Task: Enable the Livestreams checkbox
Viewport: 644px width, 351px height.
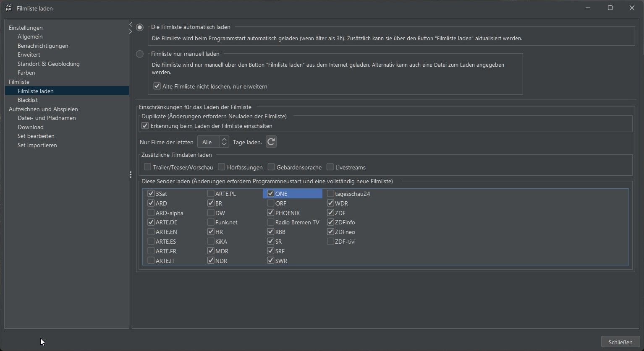Action: 330,167
